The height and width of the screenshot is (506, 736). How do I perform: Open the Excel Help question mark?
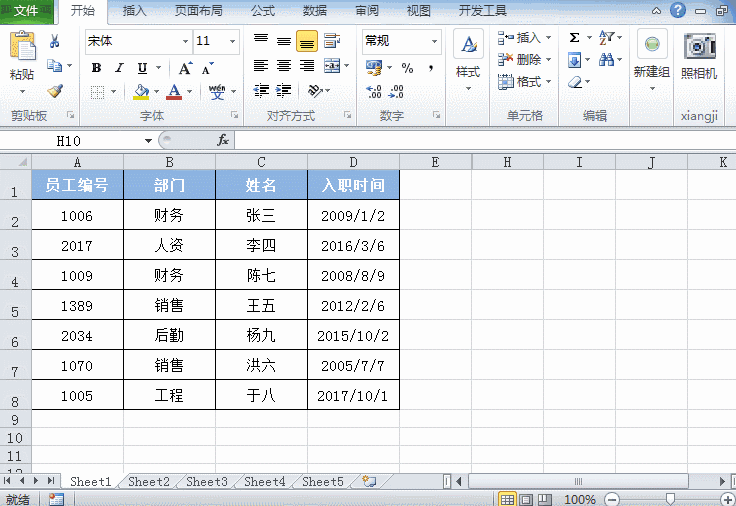677,10
